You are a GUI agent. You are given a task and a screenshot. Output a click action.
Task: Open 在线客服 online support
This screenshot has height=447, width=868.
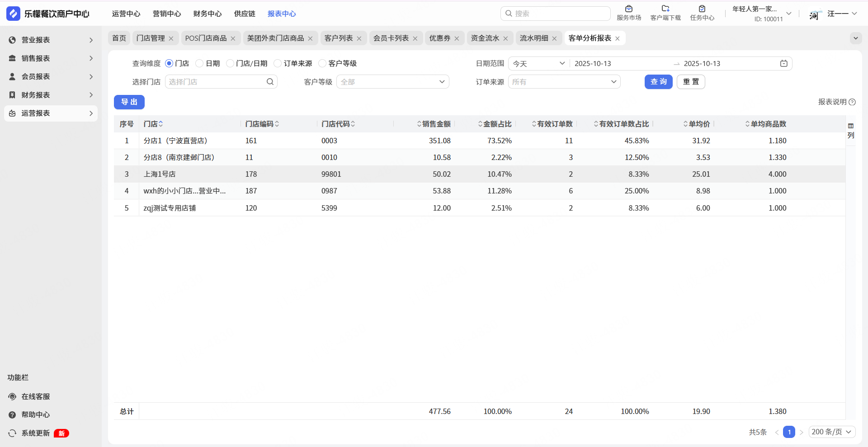[x=35, y=396]
